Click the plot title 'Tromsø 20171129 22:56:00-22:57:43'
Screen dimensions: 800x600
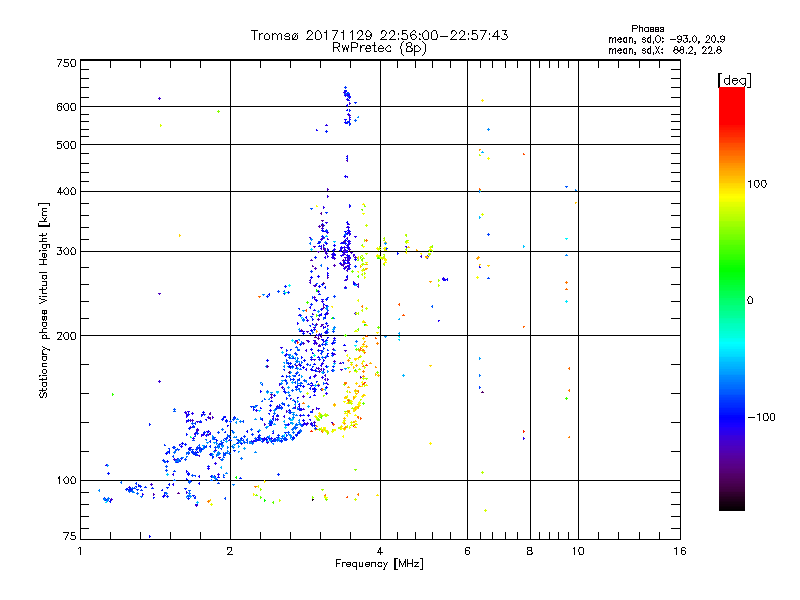(x=379, y=35)
